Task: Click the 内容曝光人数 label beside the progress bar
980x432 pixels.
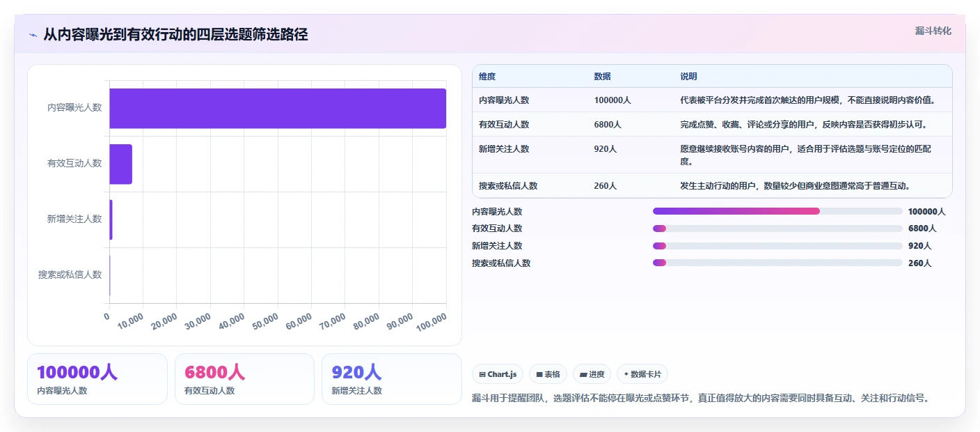Action: point(497,211)
